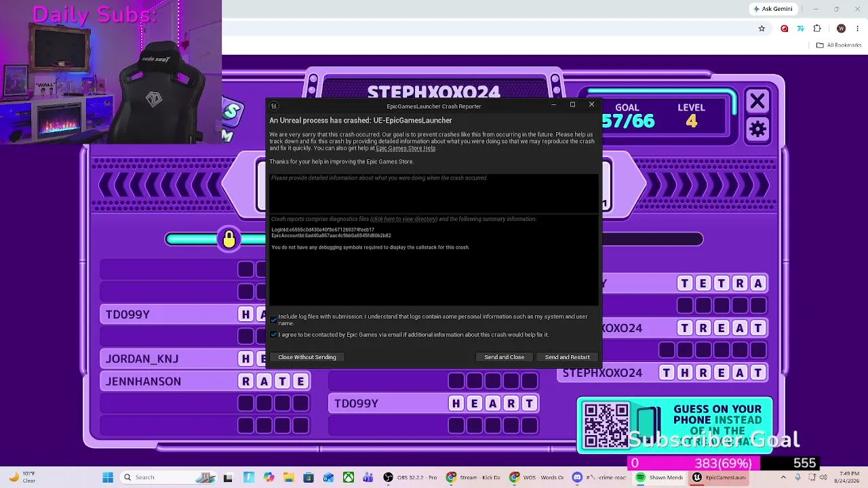
Task: Open the blue F app on taskbar
Action: point(249,477)
